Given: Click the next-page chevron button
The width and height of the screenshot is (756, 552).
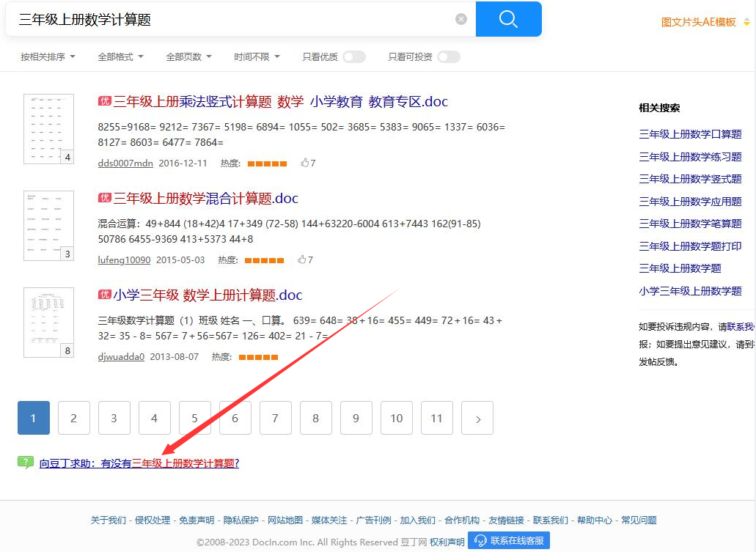Looking at the screenshot, I should (x=477, y=418).
